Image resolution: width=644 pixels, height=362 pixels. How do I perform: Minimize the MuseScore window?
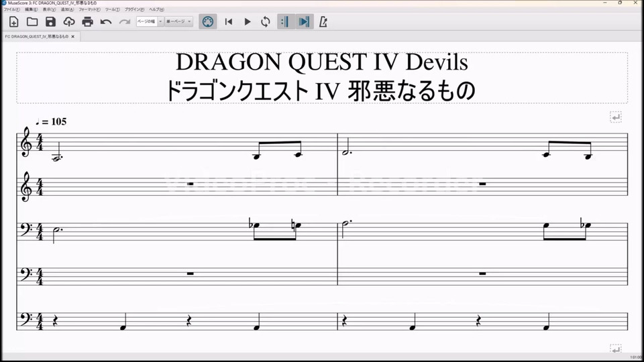click(604, 3)
